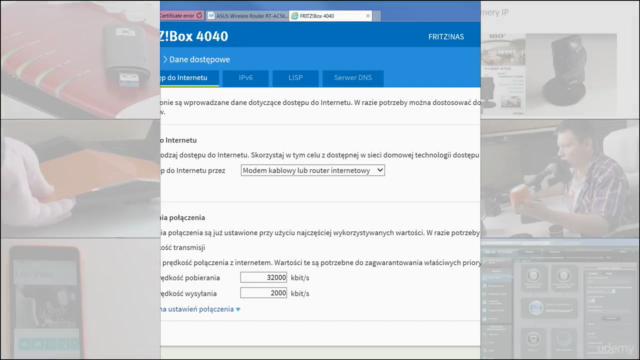The image size is (640, 360).
Task: Select the router admin panel thumbnail
Action: pos(560,299)
